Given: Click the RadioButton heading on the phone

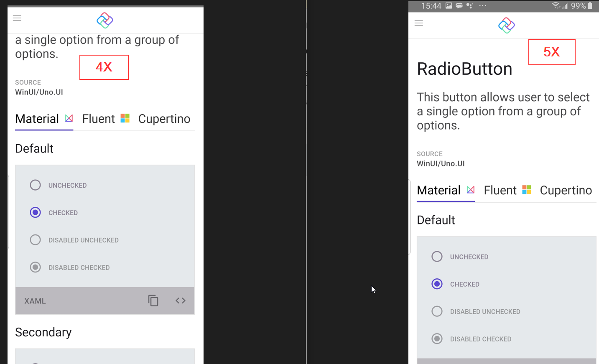Looking at the screenshot, I should (464, 69).
